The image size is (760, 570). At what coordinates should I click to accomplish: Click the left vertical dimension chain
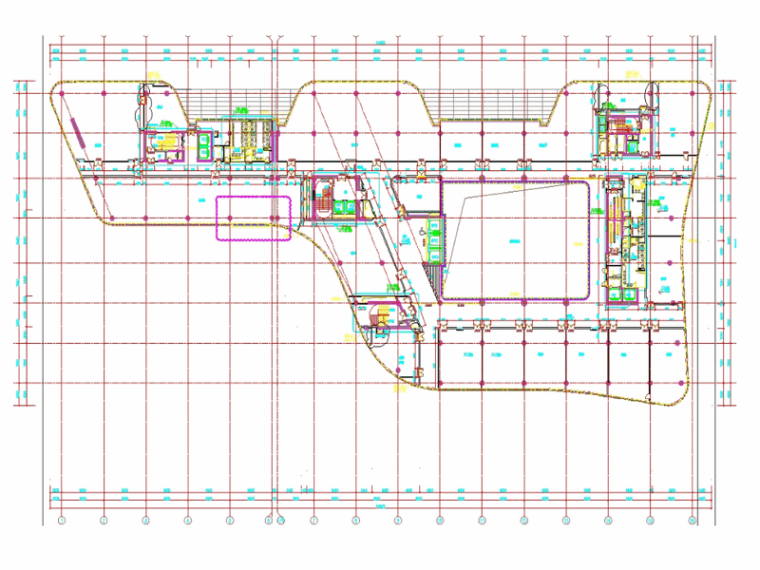pos(21,240)
